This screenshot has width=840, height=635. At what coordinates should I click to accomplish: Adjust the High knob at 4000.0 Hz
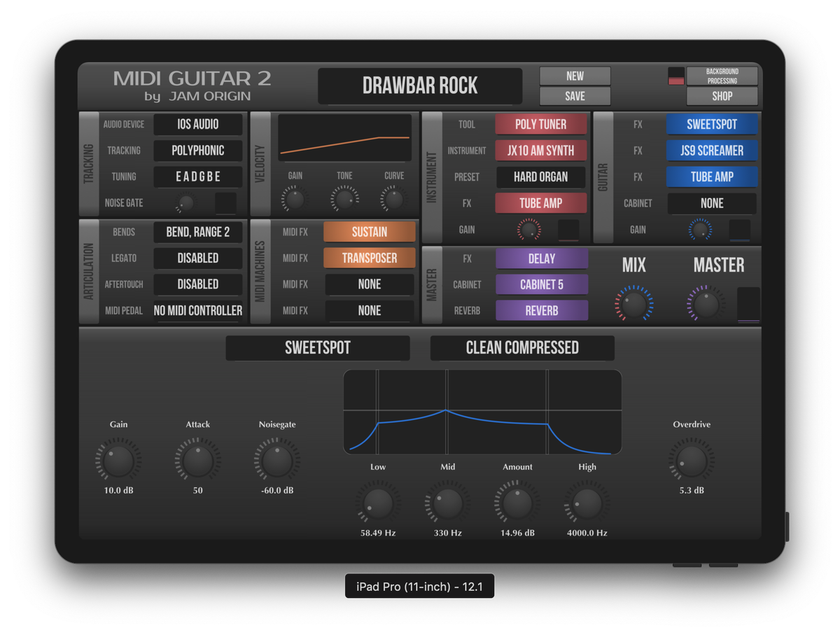pyautogui.click(x=587, y=503)
